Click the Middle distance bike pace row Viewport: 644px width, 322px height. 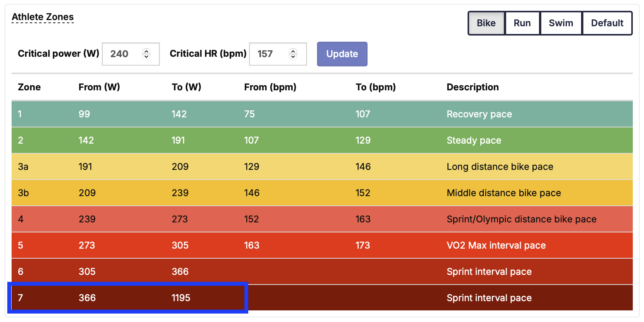322,193
